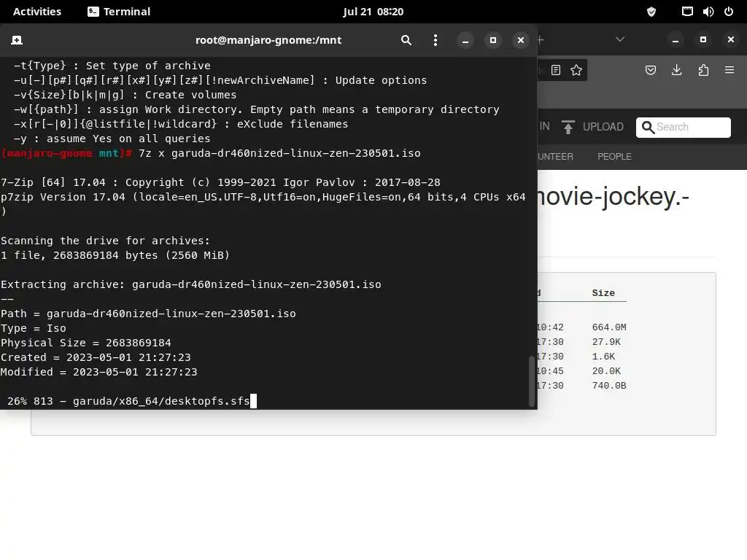
Task: Click the 27.9K file size entry
Action: click(606, 342)
